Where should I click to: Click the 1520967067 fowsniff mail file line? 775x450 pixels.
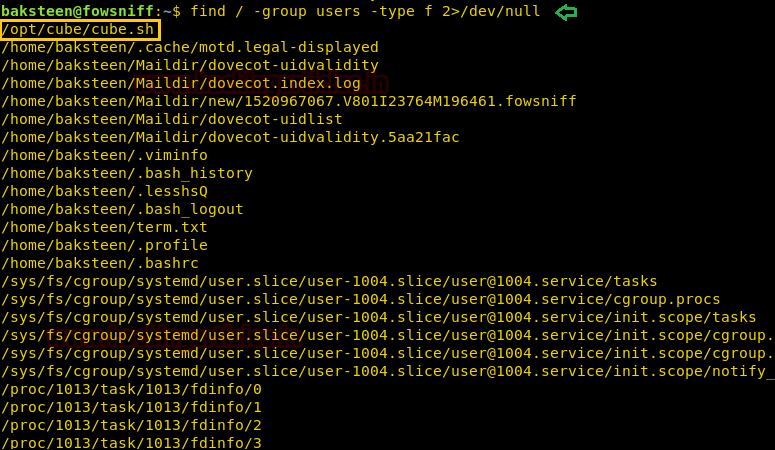[289, 101]
